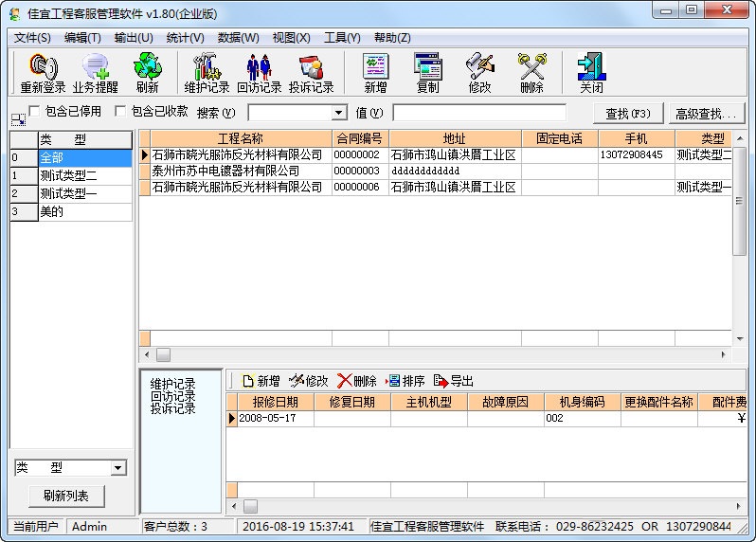Click the 机身编码 column header
Viewport: 756px width, 542px height.
point(582,402)
